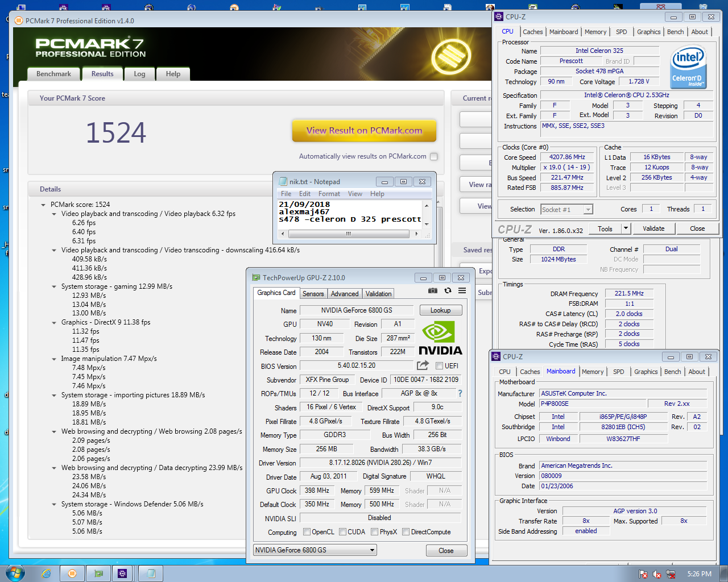Click the network tray icon
The width and height of the screenshot is (728, 582).
pyautogui.click(x=671, y=574)
